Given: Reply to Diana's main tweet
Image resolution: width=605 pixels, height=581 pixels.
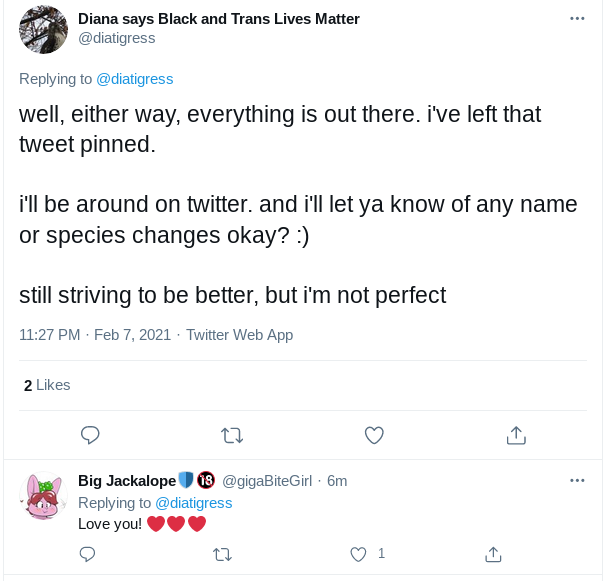Looking at the screenshot, I should pyautogui.click(x=90, y=435).
